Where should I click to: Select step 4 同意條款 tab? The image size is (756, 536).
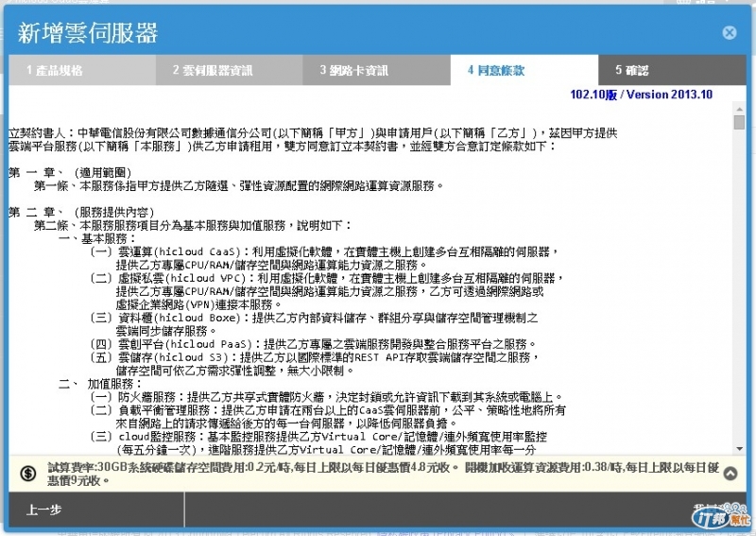pyautogui.click(x=524, y=71)
